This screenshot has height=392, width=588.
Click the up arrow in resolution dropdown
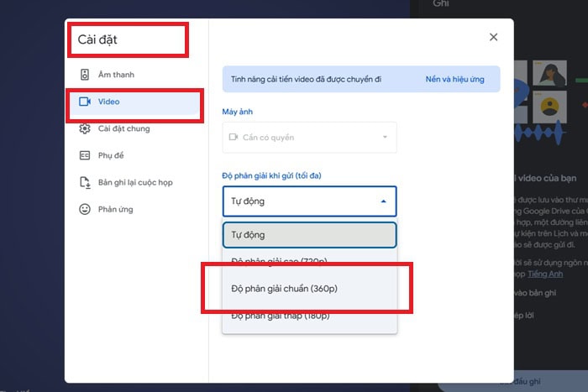383,201
